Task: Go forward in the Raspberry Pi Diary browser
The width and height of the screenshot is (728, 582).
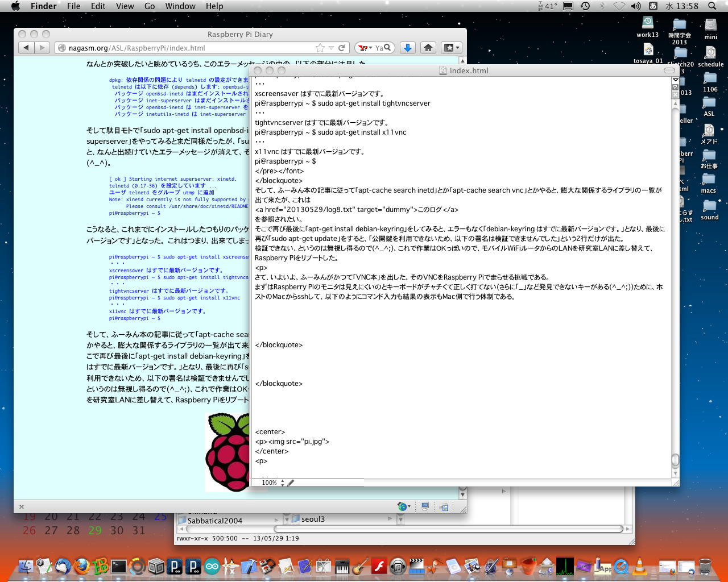Action: pos(42,48)
